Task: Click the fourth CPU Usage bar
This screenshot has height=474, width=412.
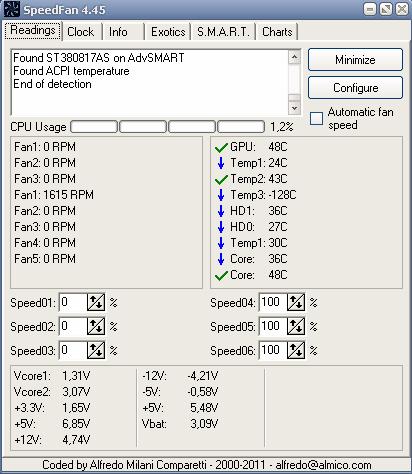Action: tap(241, 127)
